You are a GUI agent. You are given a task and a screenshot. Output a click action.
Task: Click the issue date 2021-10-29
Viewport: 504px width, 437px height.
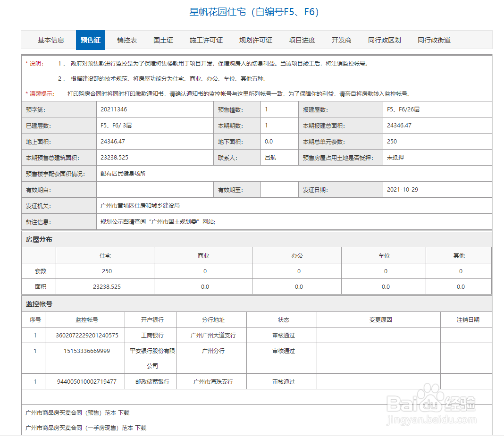403,190
